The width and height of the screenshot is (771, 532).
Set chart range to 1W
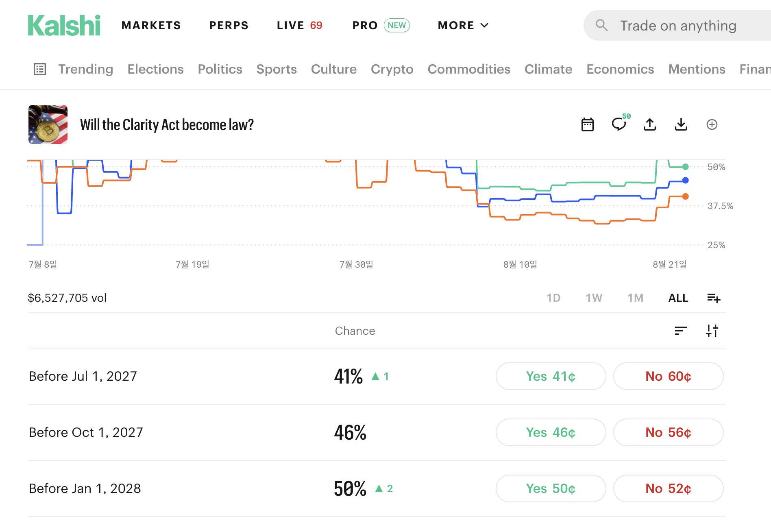point(594,298)
